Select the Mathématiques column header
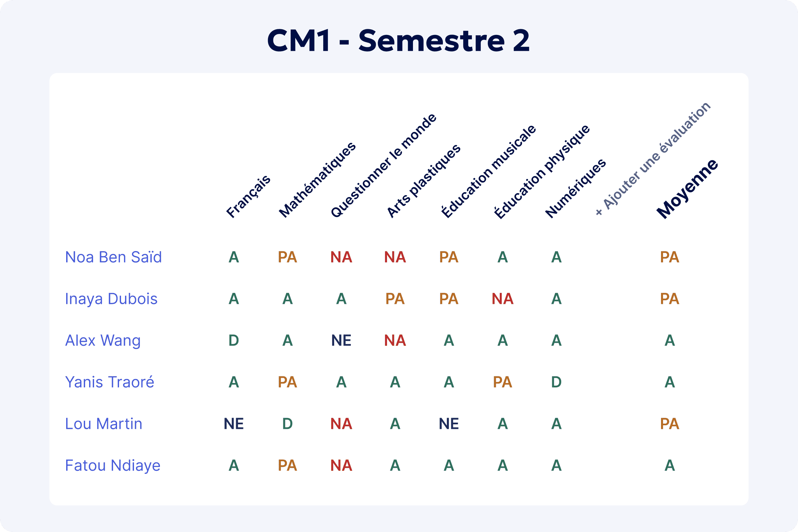This screenshot has width=798, height=532. pyautogui.click(x=317, y=180)
